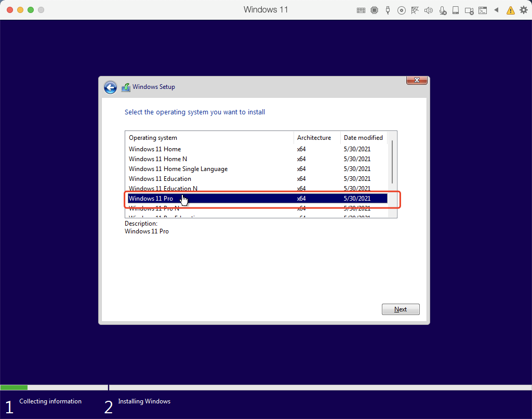Select Windows 11 Home Single Language
The image size is (532, 419).
pyautogui.click(x=258, y=169)
